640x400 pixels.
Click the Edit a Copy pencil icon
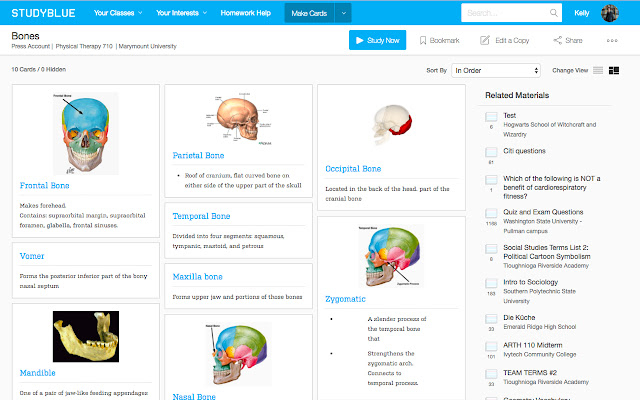(x=484, y=40)
